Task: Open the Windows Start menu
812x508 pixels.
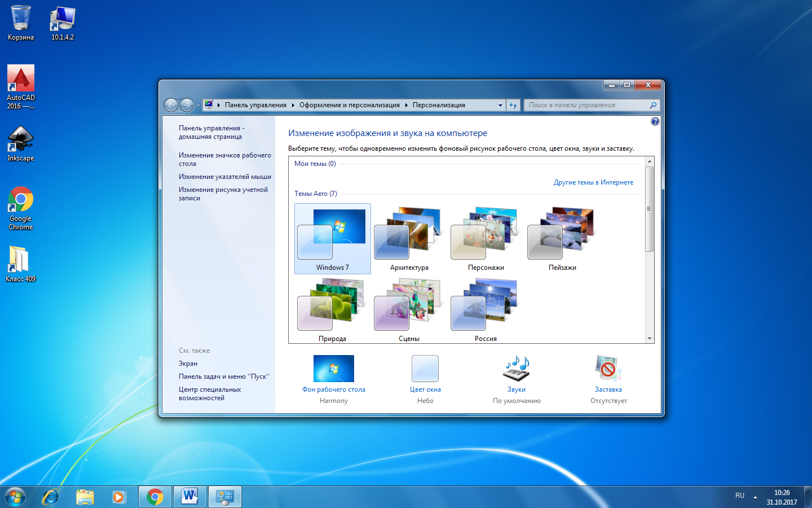Action: (x=15, y=497)
